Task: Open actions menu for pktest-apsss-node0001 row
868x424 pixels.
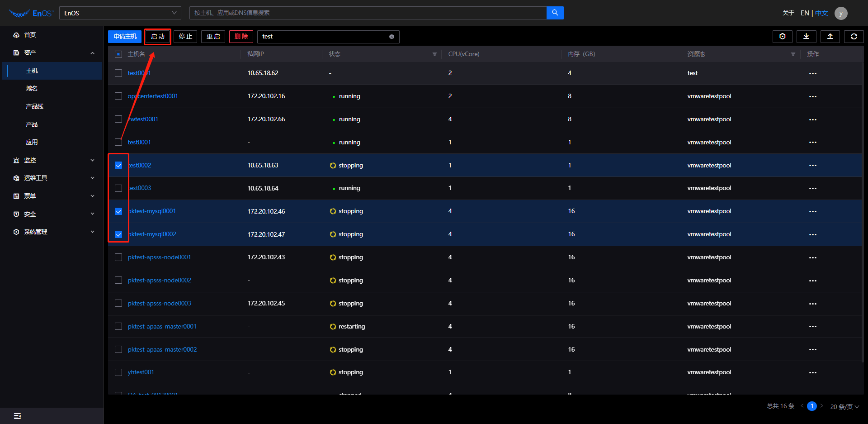Action: point(812,257)
